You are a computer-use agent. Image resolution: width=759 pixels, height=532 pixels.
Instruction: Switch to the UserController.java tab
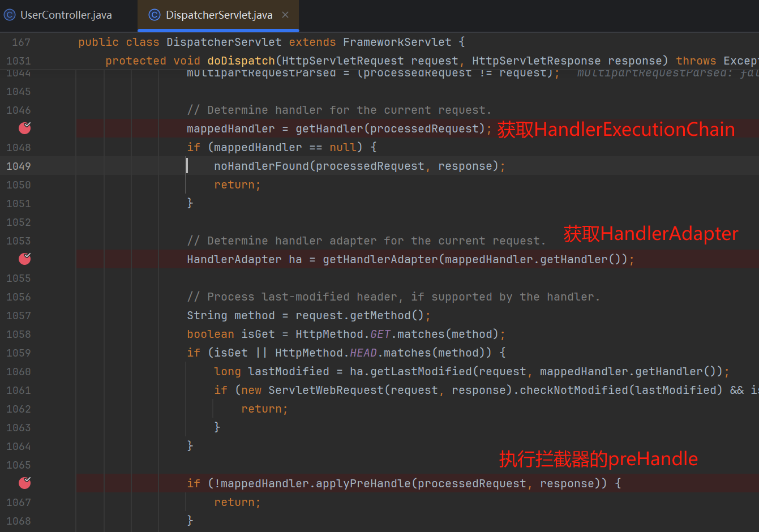[66, 15]
